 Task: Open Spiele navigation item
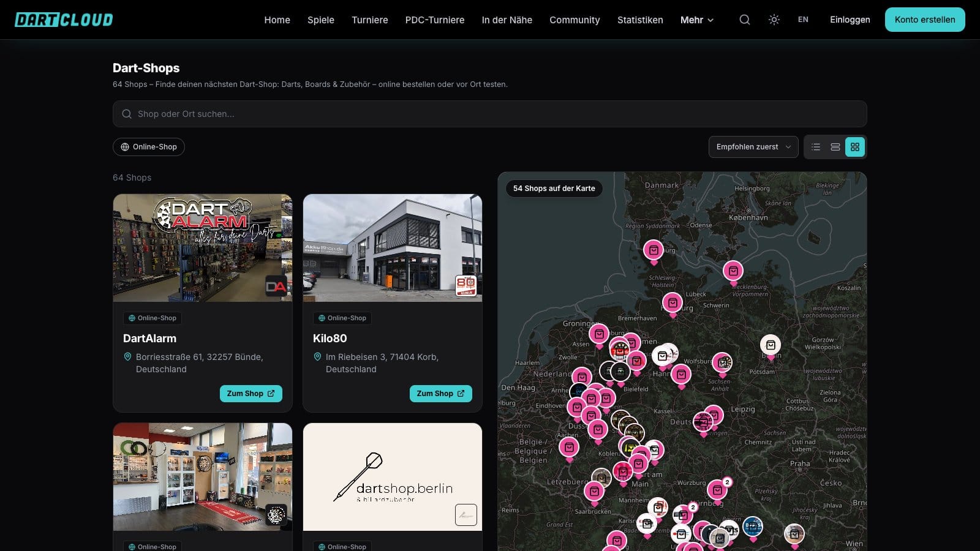pos(321,20)
